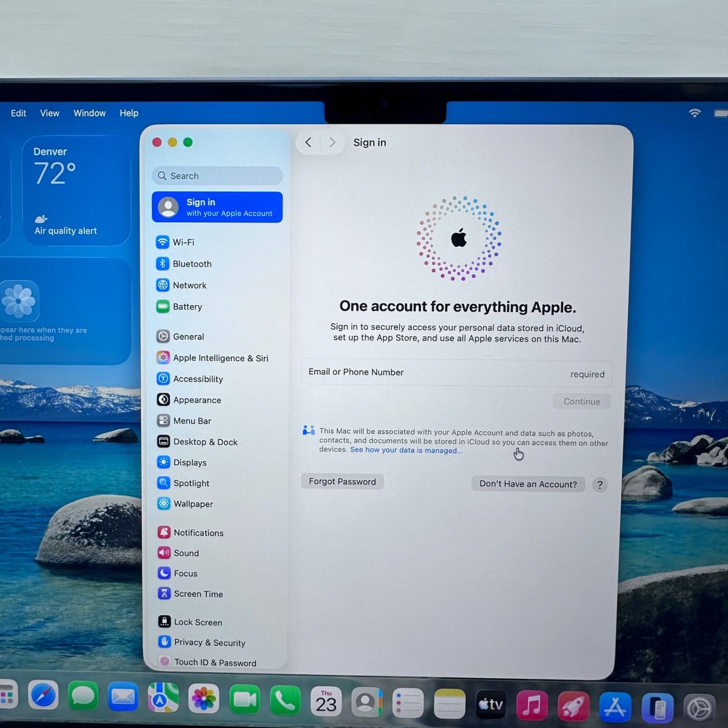
Task: Open iPhone Mirroring from the Dock
Action: pos(658,708)
